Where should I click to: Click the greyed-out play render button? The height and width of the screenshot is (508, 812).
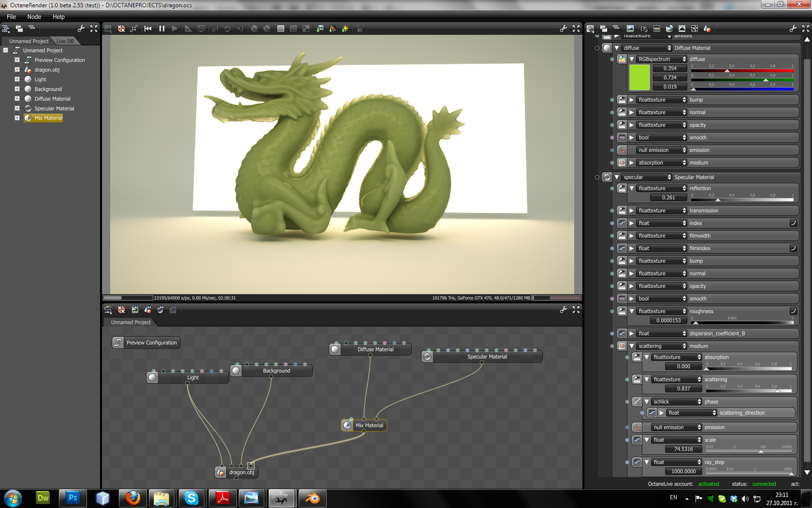tap(174, 29)
